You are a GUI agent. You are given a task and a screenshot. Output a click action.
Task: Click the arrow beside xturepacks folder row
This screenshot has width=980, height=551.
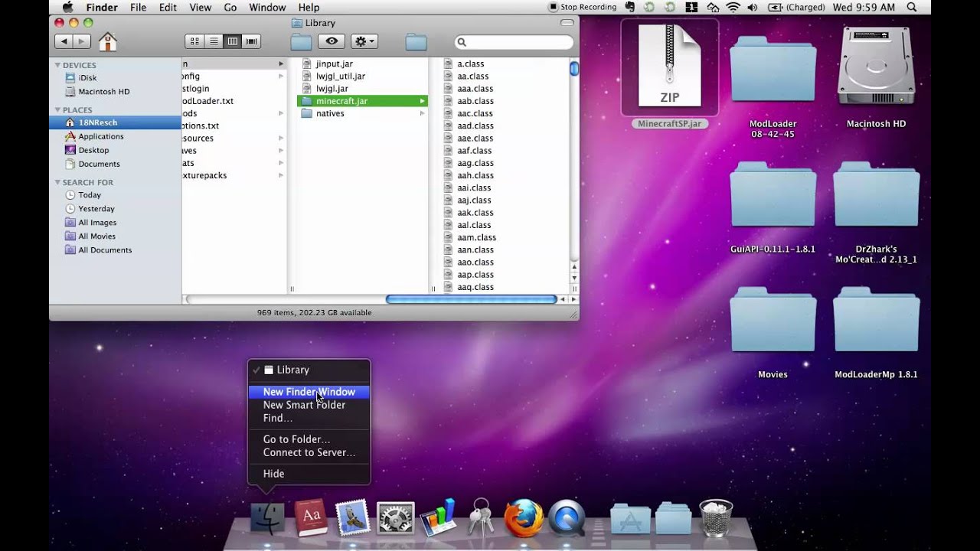click(x=281, y=175)
